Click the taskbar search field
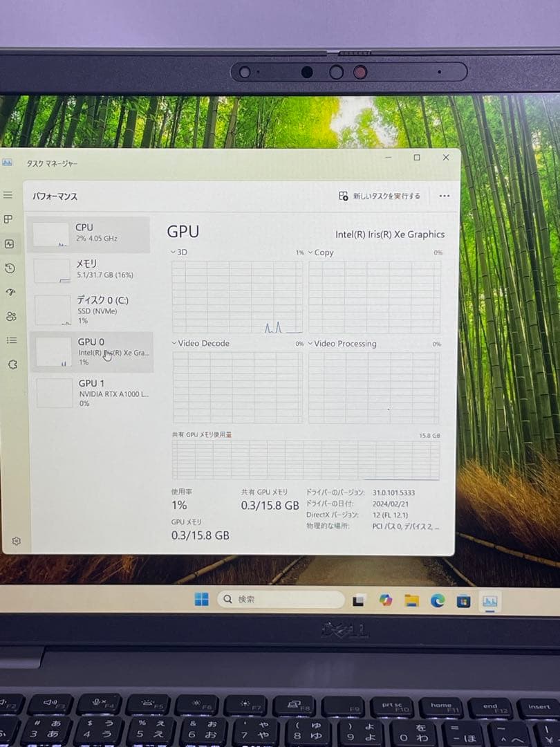 click(x=279, y=599)
